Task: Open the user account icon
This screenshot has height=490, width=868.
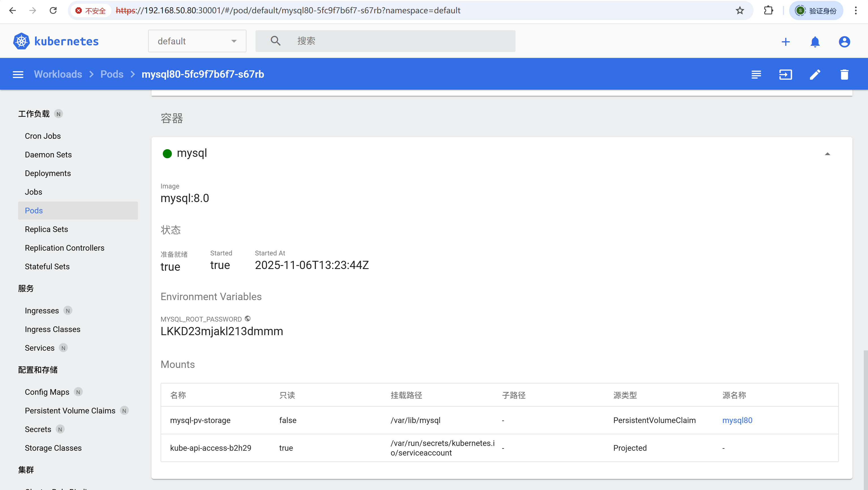Action: (x=844, y=42)
